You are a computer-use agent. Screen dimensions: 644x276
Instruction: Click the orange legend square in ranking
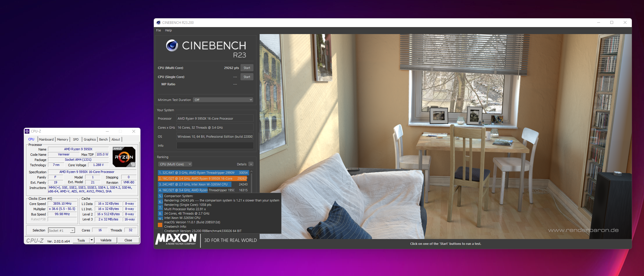[x=160, y=225]
